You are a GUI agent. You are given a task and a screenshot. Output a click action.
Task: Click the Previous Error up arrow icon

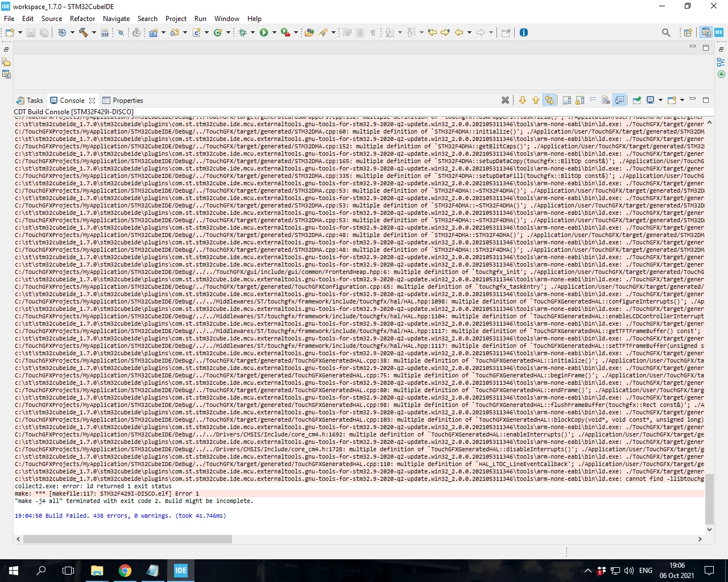point(536,100)
